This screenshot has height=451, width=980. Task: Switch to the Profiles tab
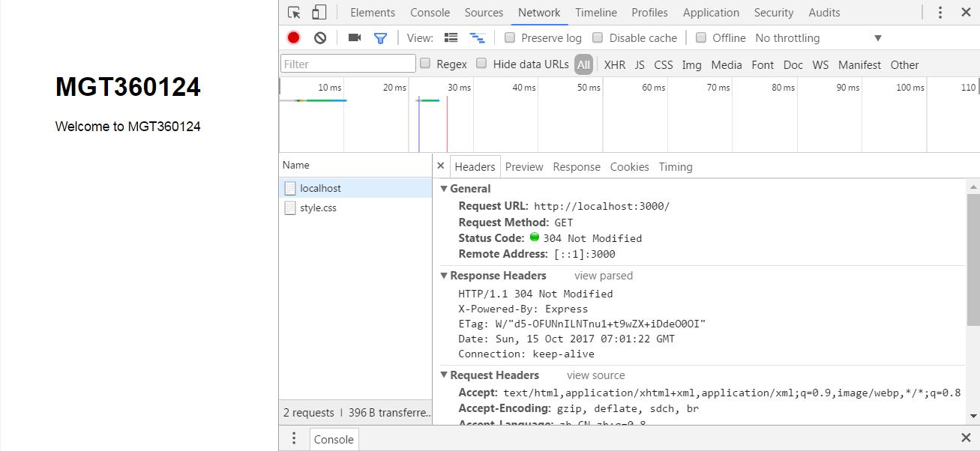coord(649,13)
